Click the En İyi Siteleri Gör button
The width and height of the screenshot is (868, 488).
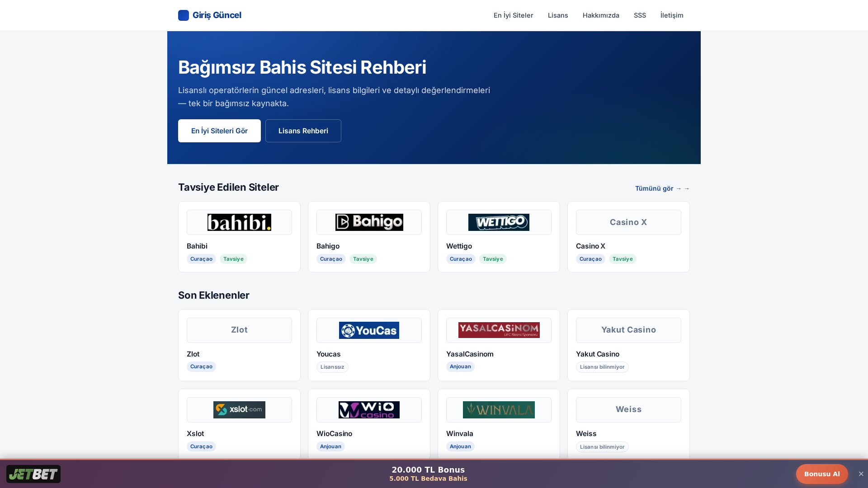[219, 131]
